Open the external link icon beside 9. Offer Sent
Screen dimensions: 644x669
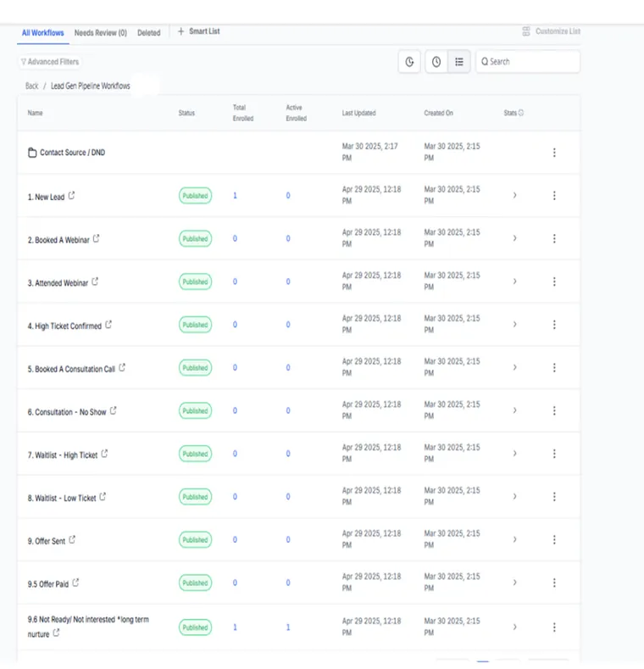73,540
